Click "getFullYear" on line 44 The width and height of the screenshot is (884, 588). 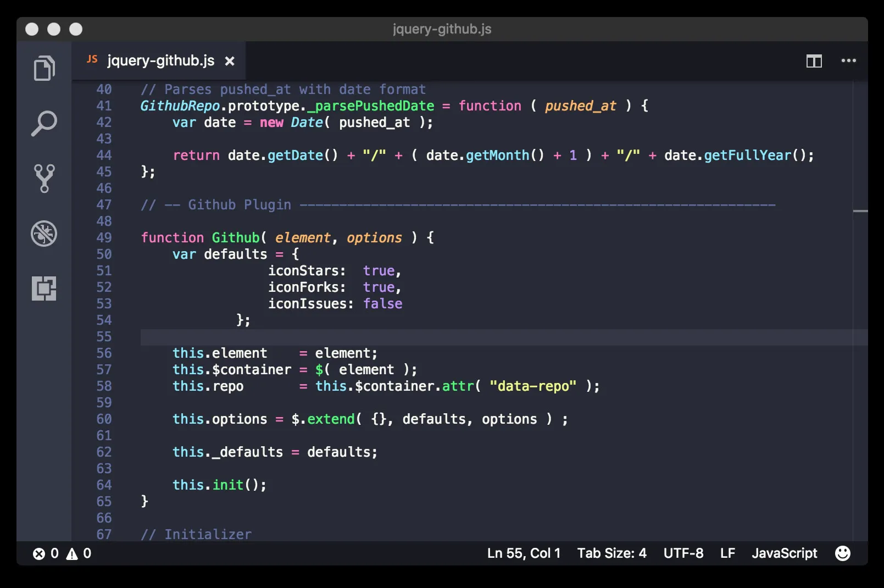748,155
